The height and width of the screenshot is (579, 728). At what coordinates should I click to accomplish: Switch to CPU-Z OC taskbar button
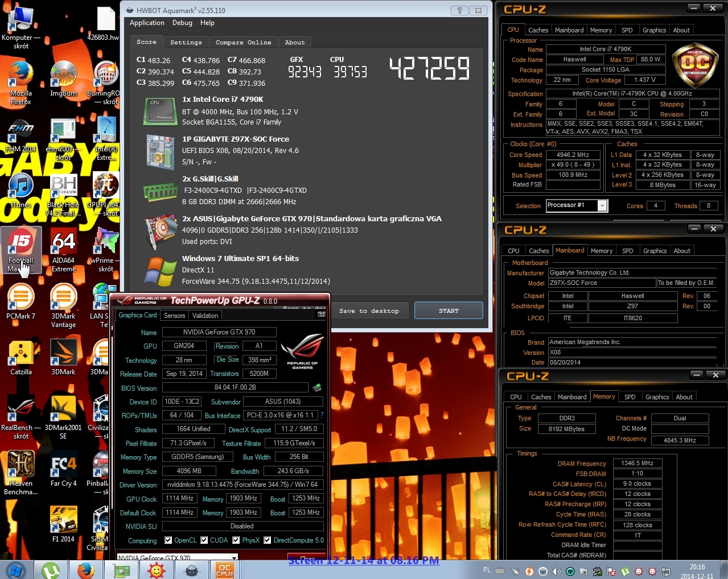[x=225, y=570]
